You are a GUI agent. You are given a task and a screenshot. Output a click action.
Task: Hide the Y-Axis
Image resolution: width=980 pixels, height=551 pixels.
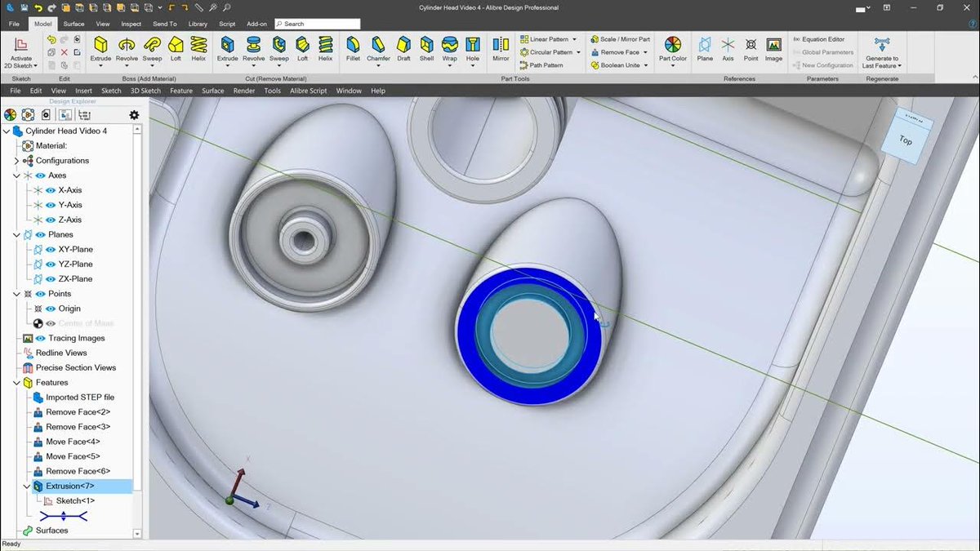tap(50, 205)
